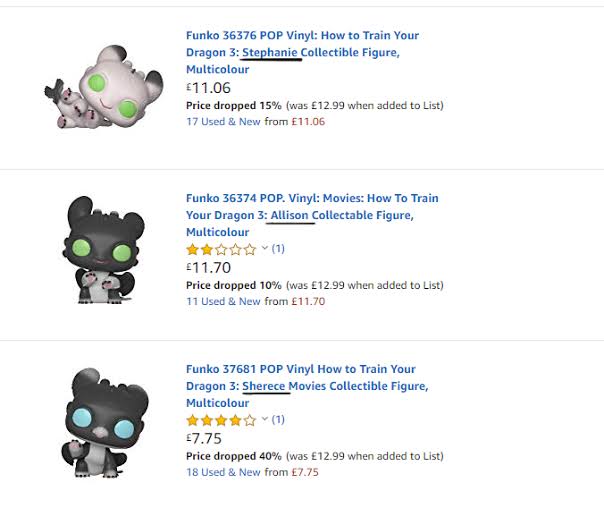View 17 Used & New offers
Image resolution: width=604 pixels, height=508 pixels.
click(x=223, y=122)
